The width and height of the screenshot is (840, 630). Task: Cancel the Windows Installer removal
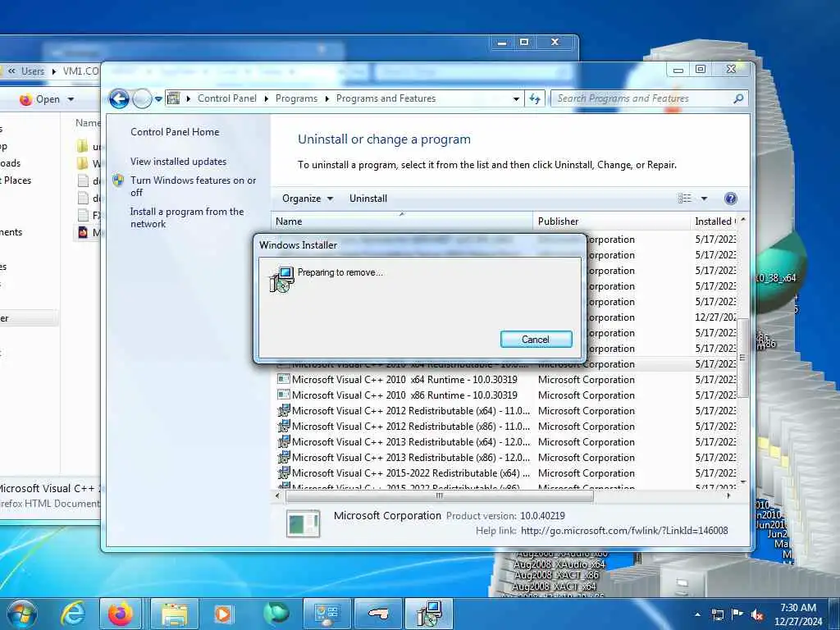[536, 339]
